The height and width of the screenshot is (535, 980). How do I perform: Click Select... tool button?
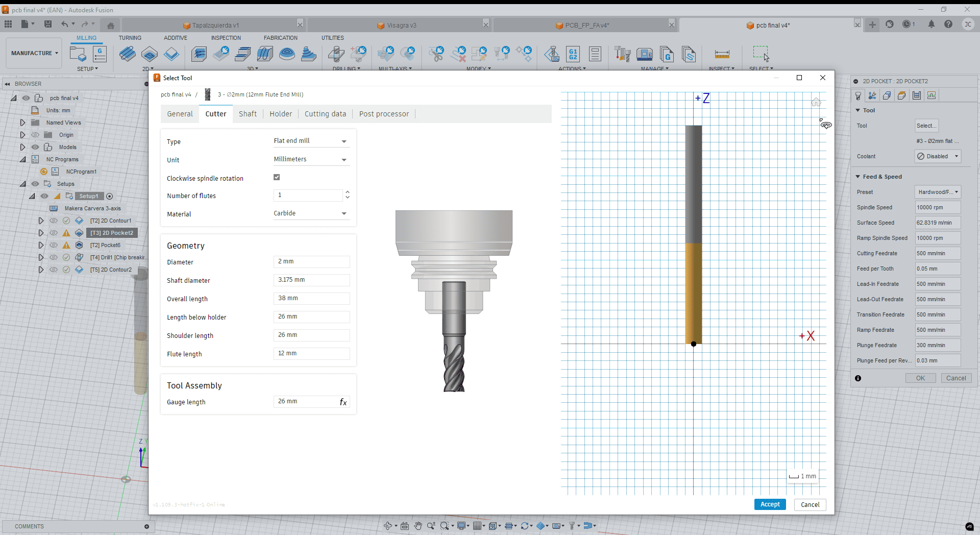[x=926, y=126]
